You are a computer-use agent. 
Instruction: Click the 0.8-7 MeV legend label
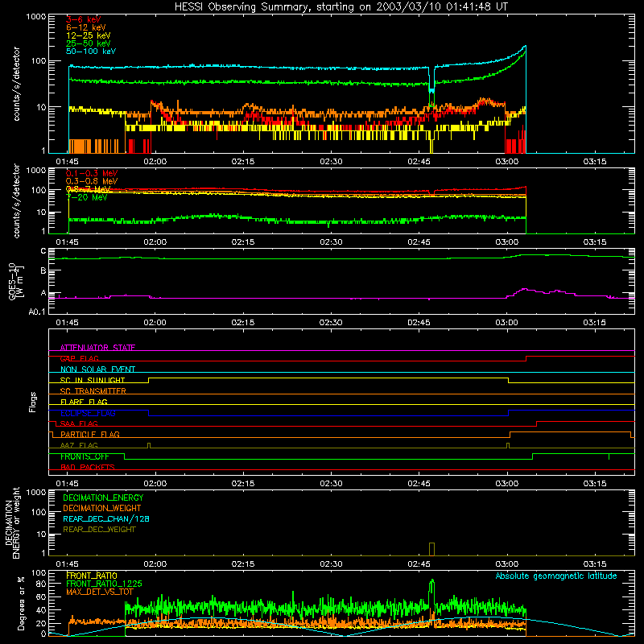pyautogui.click(x=89, y=189)
